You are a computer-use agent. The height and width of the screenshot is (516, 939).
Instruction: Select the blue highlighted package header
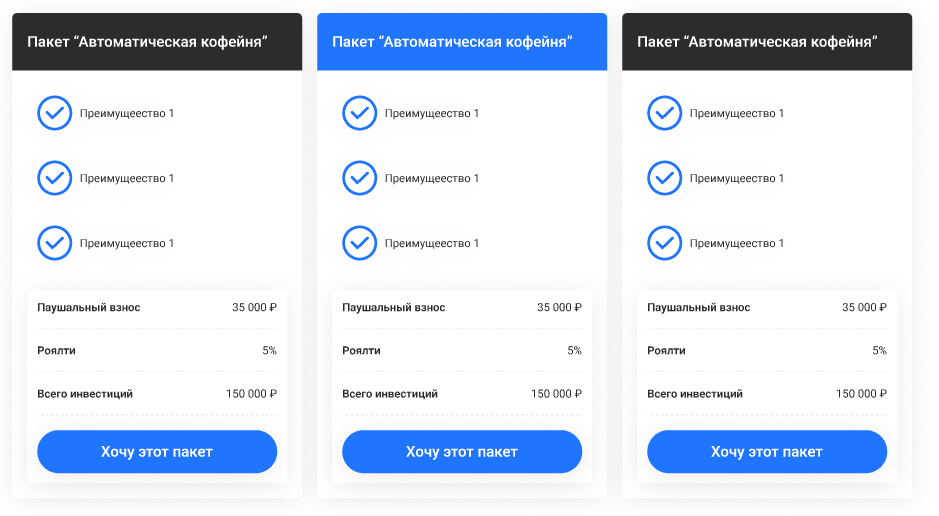coord(462,42)
